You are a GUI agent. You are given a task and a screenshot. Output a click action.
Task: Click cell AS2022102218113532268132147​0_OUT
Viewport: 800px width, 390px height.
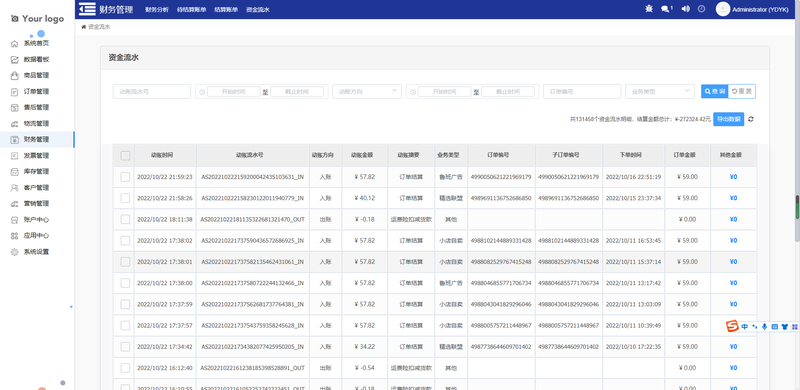coord(253,220)
